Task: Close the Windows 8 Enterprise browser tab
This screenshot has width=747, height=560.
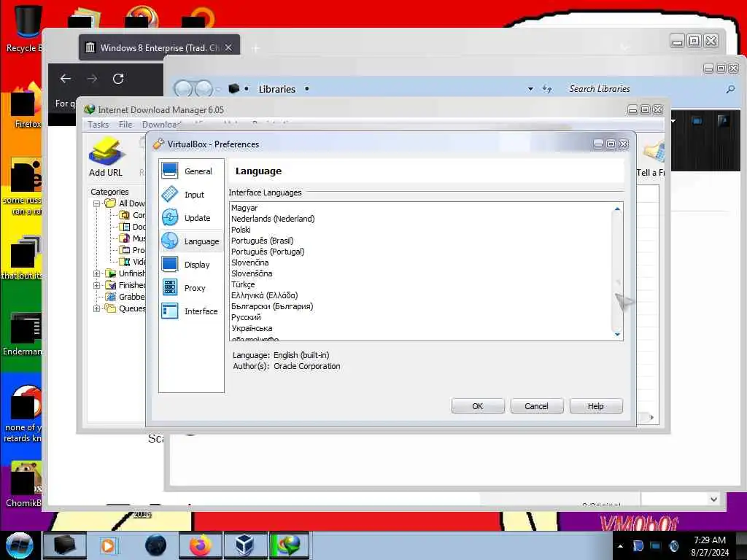Action: (x=228, y=47)
